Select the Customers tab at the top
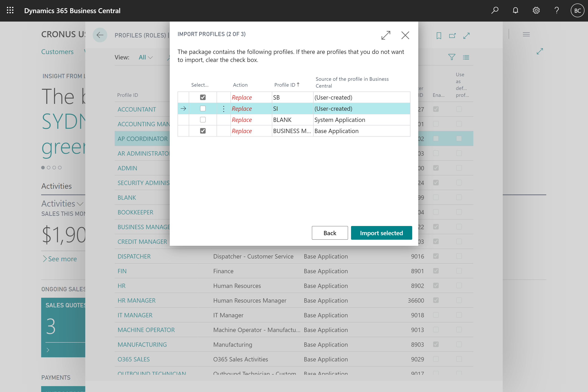 (57, 52)
